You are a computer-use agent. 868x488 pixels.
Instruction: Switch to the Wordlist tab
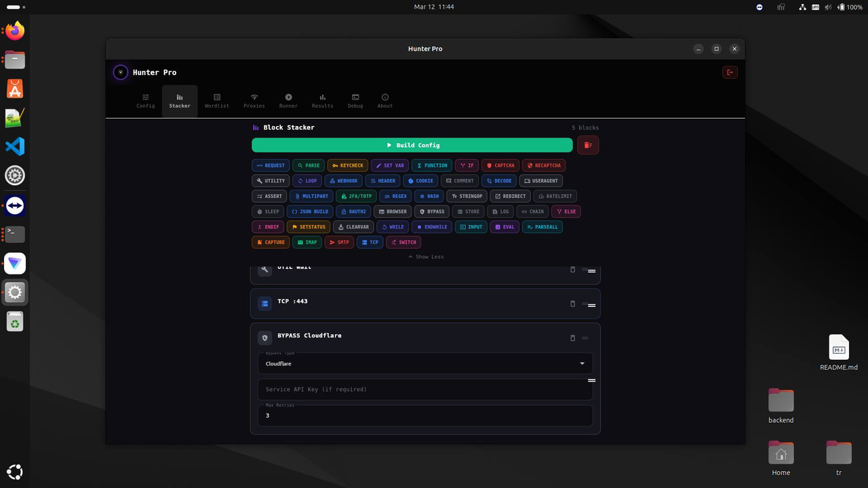(217, 101)
